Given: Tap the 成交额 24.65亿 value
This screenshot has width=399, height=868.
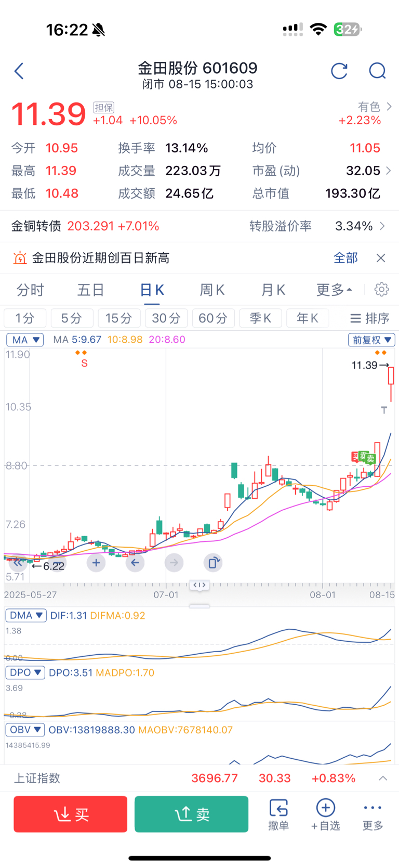Looking at the screenshot, I should [189, 193].
